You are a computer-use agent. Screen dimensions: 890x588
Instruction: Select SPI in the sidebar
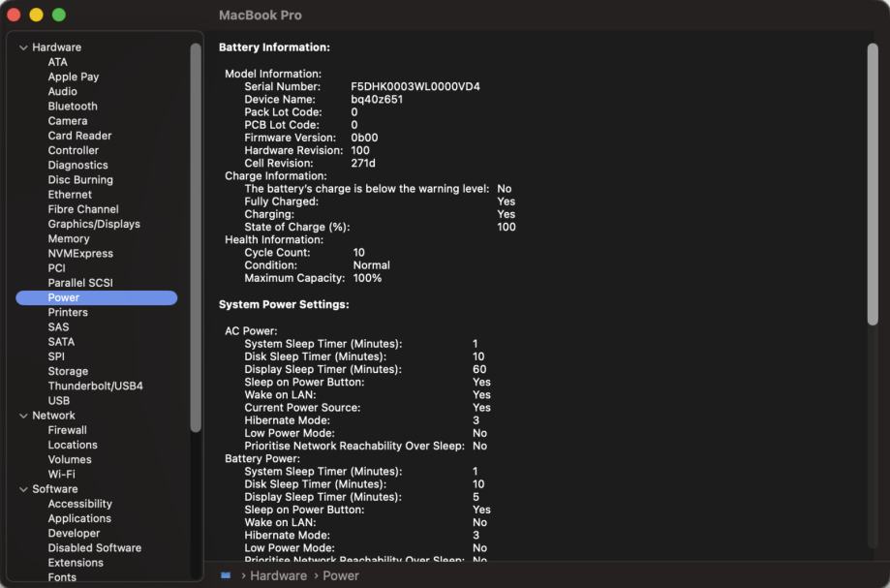tap(56, 357)
